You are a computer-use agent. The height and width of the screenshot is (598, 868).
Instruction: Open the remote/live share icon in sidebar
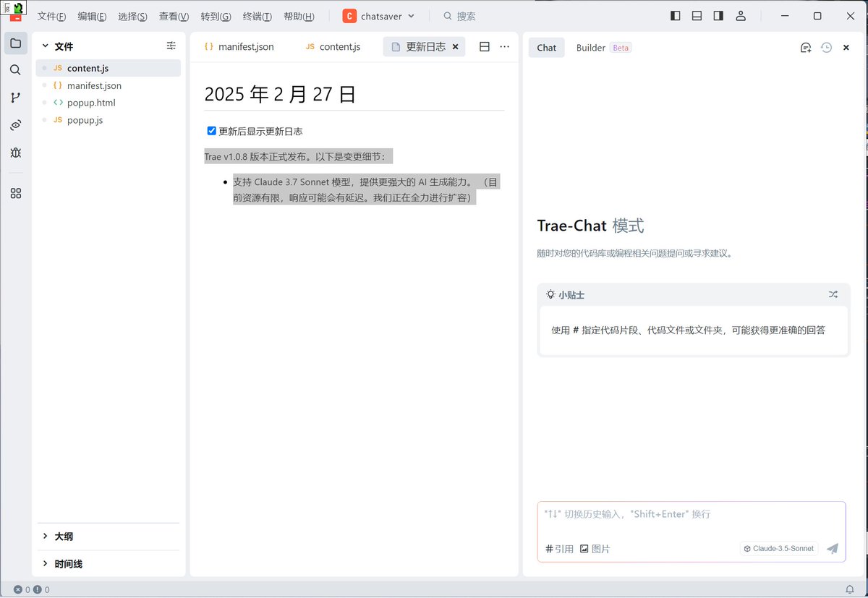point(16,125)
